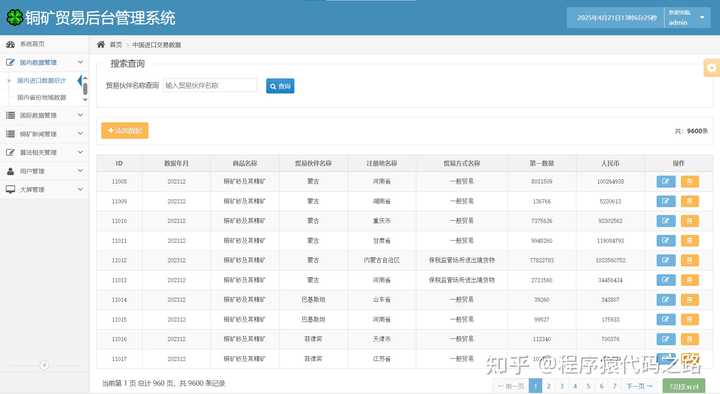
Task: Click the dashboard icon beside 系统首页
Action: [10, 44]
